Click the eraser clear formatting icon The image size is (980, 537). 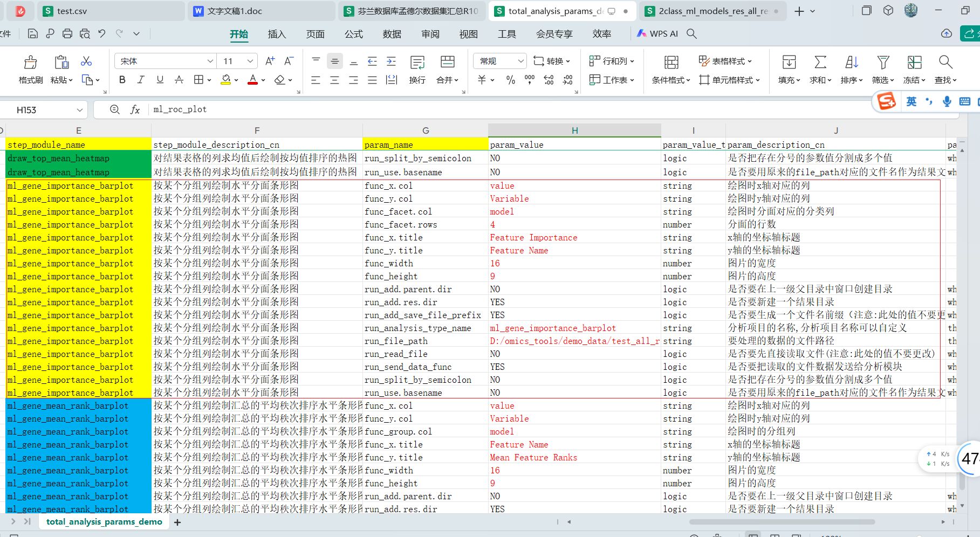click(279, 80)
